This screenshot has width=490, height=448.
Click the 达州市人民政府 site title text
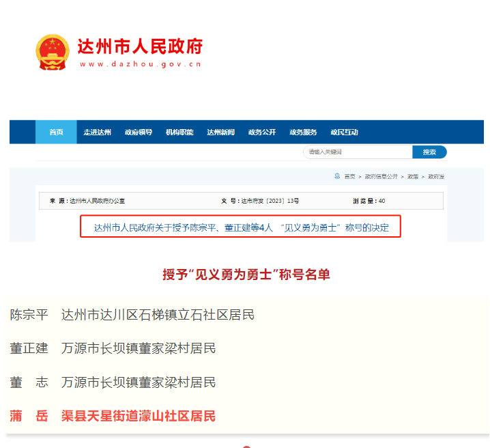[x=140, y=46]
